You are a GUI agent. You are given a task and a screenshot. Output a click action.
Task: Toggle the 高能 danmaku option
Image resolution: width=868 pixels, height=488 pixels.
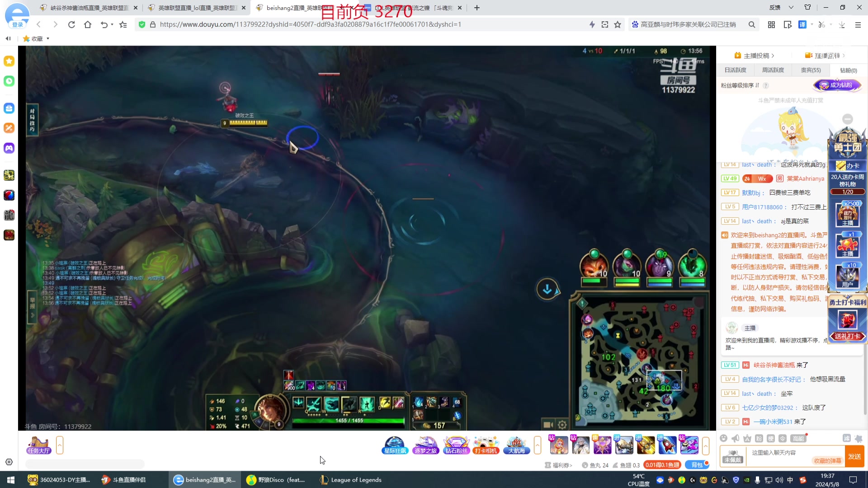point(798,438)
